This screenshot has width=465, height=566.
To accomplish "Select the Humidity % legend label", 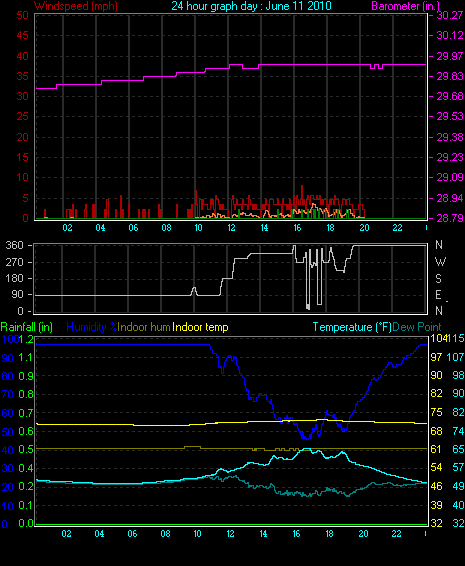I will coord(92,327).
